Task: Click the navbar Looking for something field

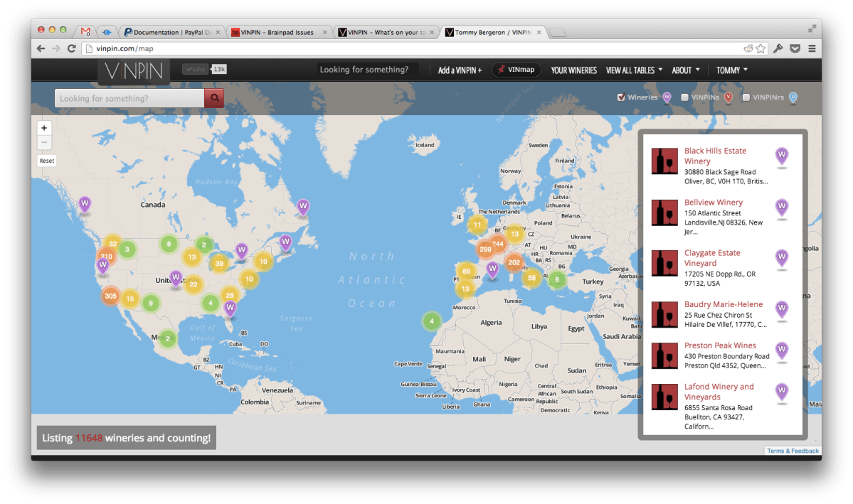Action: (368, 70)
